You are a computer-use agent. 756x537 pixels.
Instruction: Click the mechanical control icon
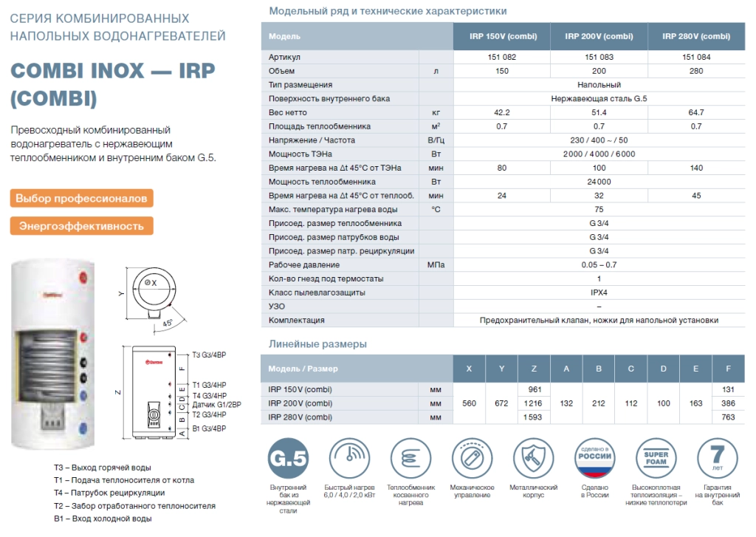point(472,459)
